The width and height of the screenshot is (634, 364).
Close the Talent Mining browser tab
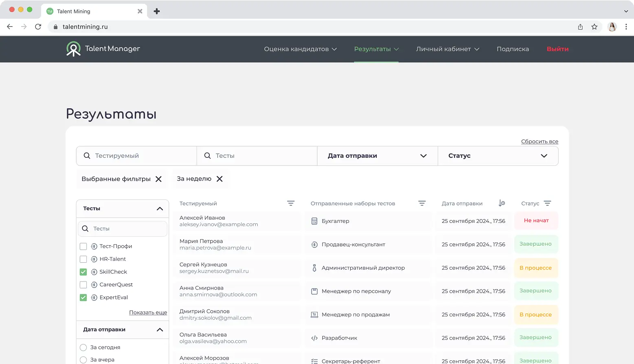(140, 11)
